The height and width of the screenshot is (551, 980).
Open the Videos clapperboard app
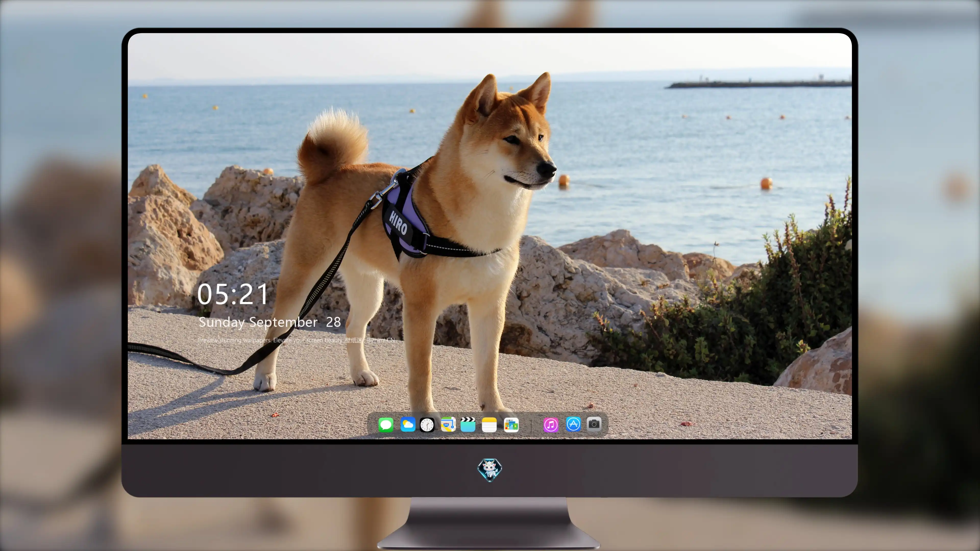(468, 424)
